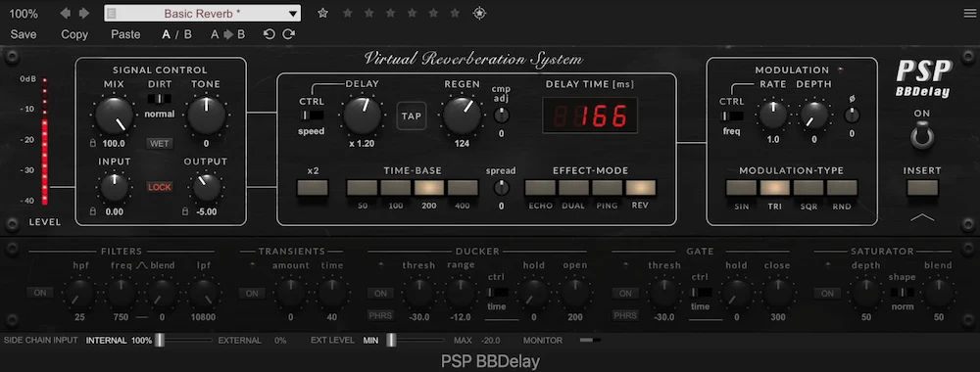
Task: Click the REGEN knob
Action: coord(463,116)
